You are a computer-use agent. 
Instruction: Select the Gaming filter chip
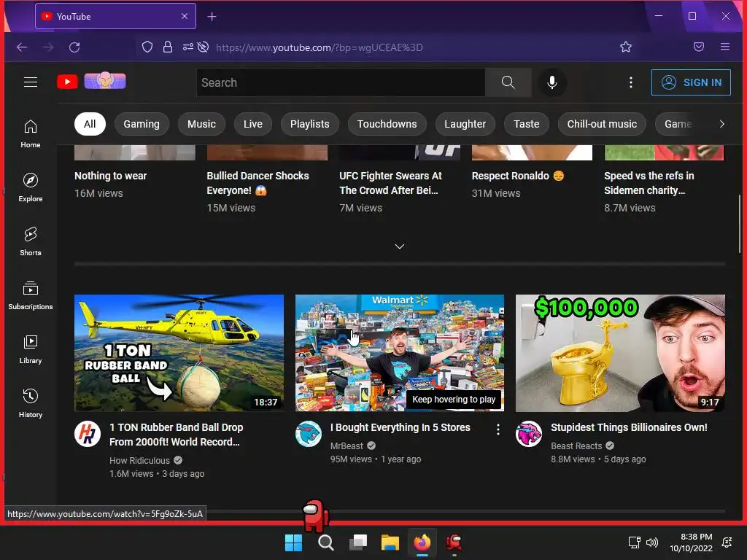coord(142,124)
